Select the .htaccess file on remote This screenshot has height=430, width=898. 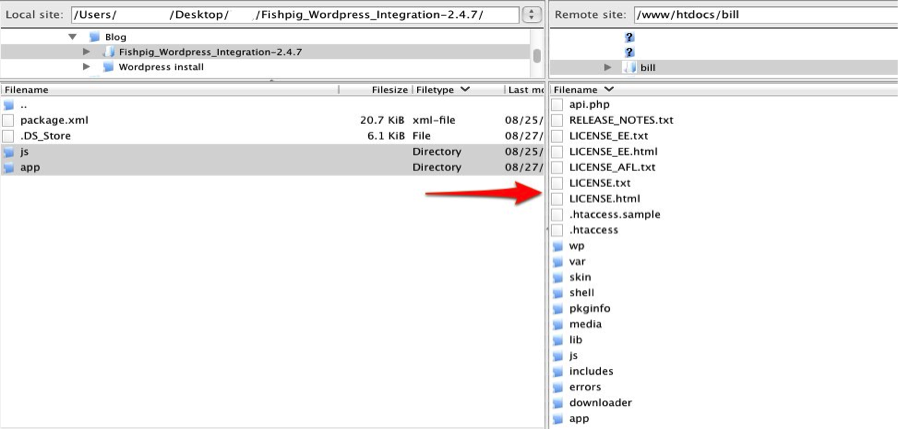click(593, 230)
